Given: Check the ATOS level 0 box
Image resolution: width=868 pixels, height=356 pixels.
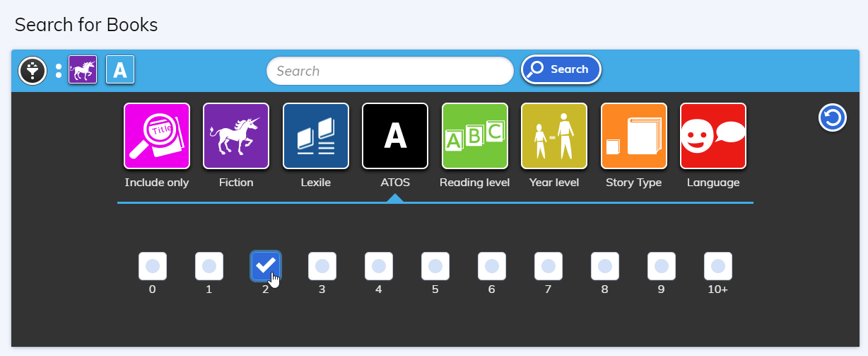Looking at the screenshot, I should pos(153,266).
